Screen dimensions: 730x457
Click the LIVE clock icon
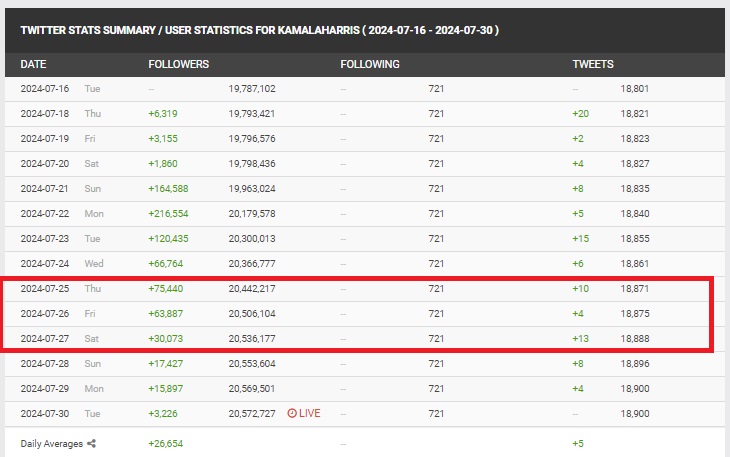(292, 413)
